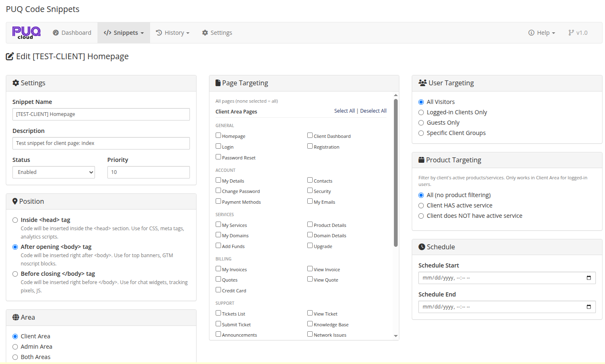
Task: Click the edit pencil icon beside the page title
Action: tap(10, 56)
